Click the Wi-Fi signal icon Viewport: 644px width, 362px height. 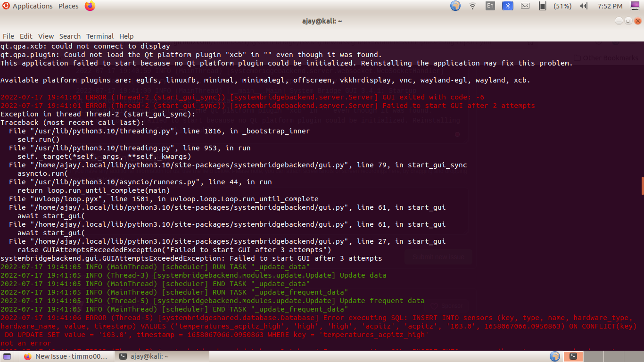pos(472,6)
